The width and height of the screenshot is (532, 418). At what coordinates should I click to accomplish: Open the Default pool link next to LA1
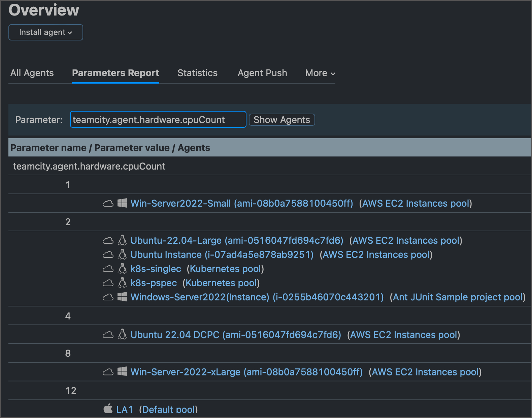(x=168, y=409)
